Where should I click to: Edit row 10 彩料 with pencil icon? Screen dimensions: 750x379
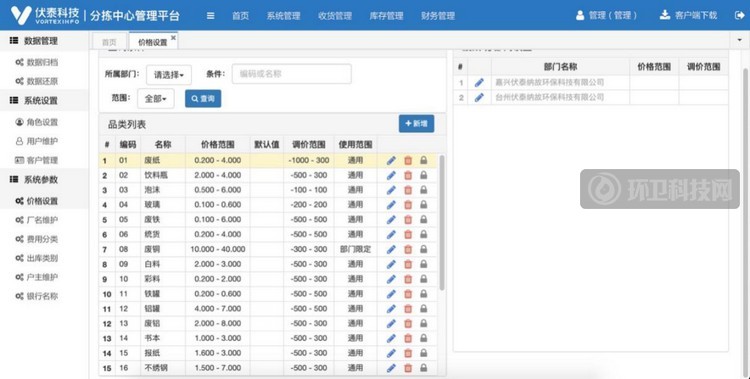[391, 279]
